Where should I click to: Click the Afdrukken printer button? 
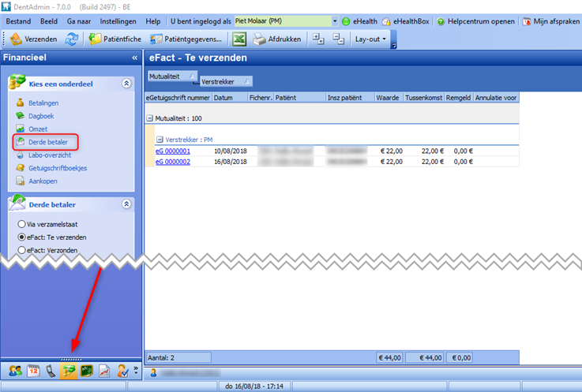coord(277,39)
